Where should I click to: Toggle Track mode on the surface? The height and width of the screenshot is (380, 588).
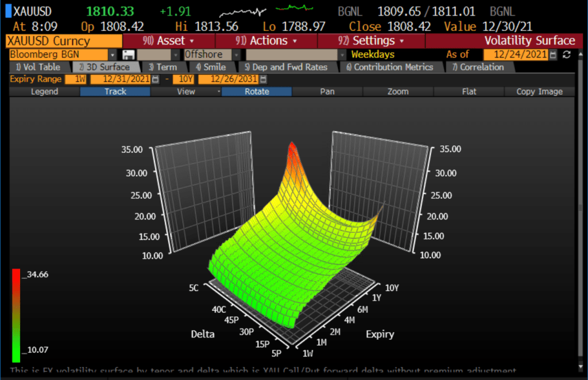click(115, 91)
